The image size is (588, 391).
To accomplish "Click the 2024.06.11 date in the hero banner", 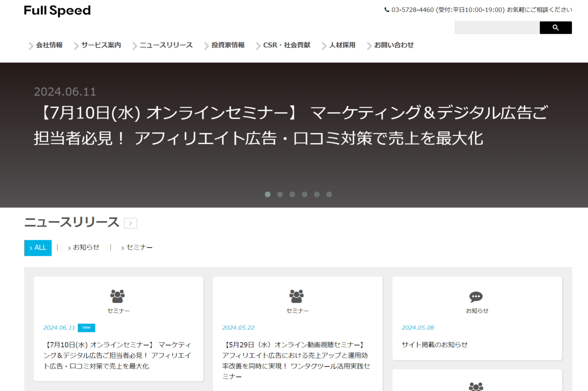I will tap(65, 92).
